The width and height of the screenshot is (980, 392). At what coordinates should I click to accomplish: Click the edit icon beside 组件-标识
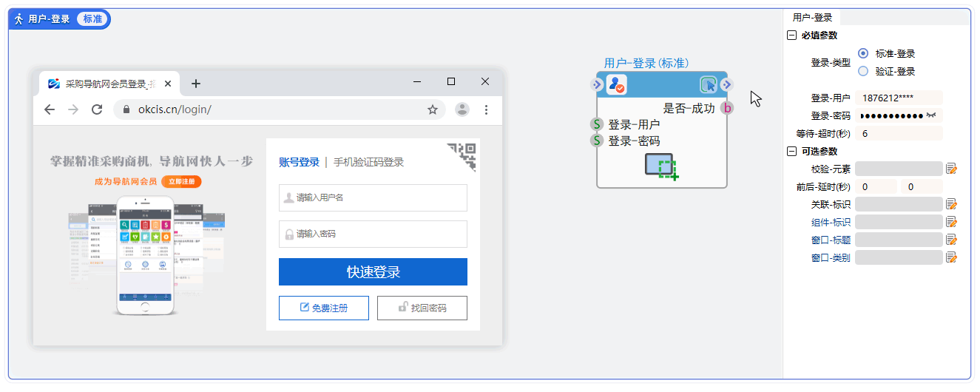pyautogui.click(x=952, y=222)
